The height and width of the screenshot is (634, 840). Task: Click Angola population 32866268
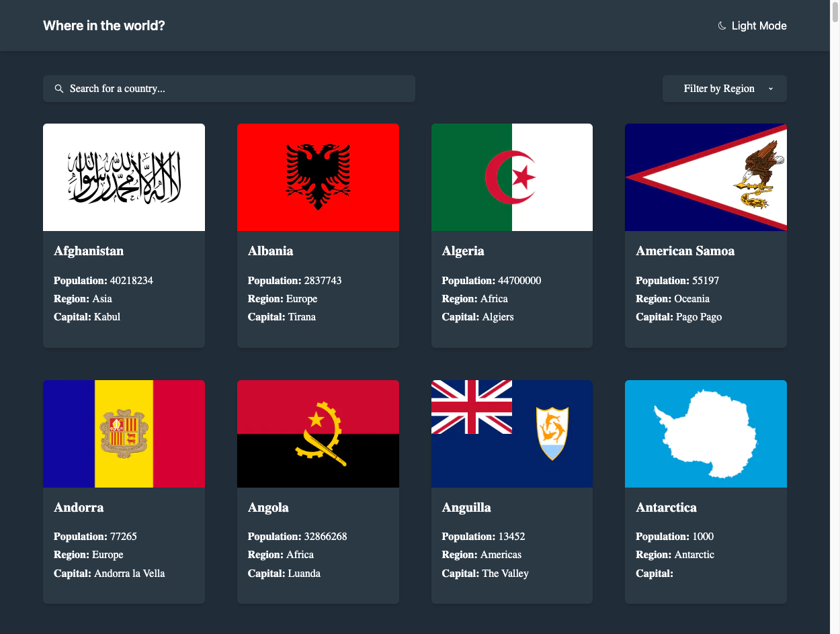(x=298, y=537)
